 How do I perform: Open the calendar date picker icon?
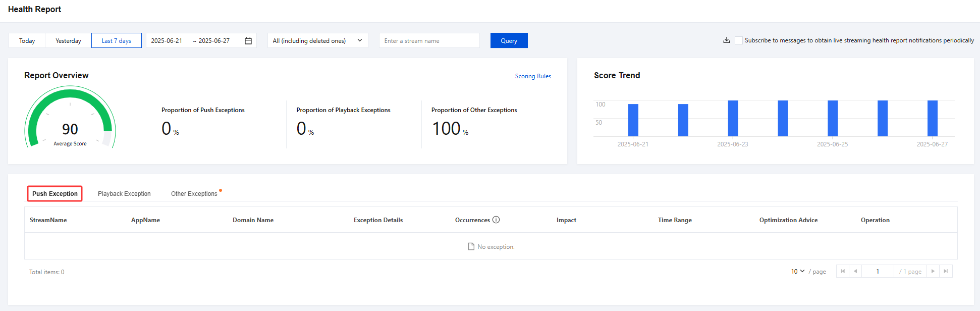[248, 41]
